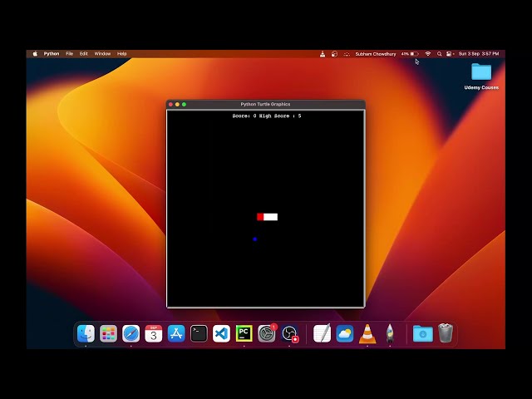Open TextEdit from the Dock

[x=322, y=333]
